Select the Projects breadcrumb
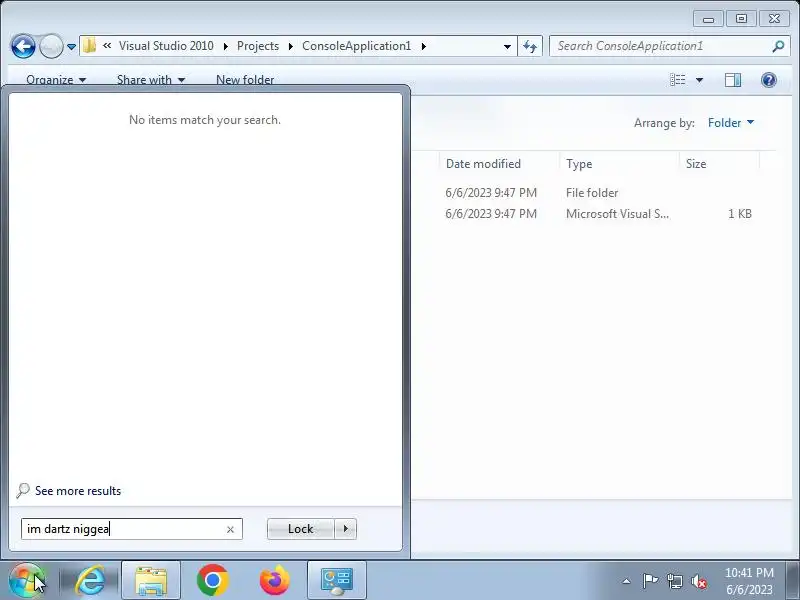The width and height of the screenshot is (800, 600). point(258,46)
